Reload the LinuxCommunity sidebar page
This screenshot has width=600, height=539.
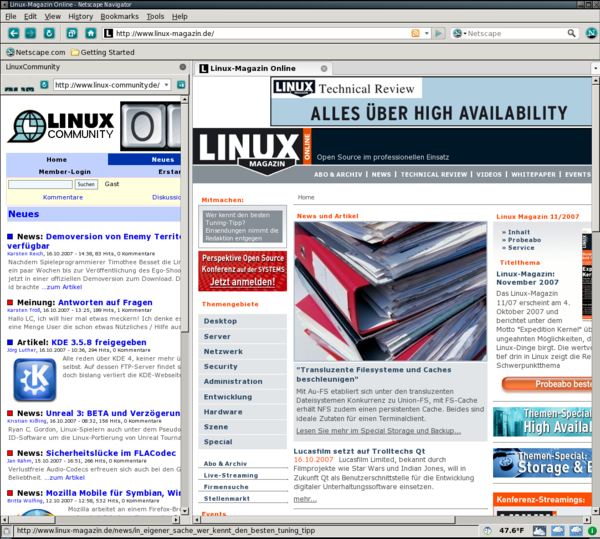pos(44,85)
